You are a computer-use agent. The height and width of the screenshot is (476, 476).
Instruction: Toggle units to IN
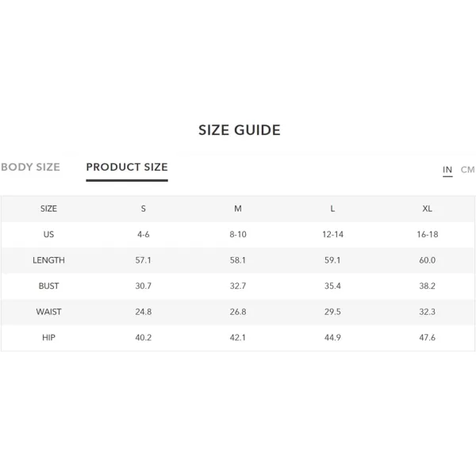447,170
